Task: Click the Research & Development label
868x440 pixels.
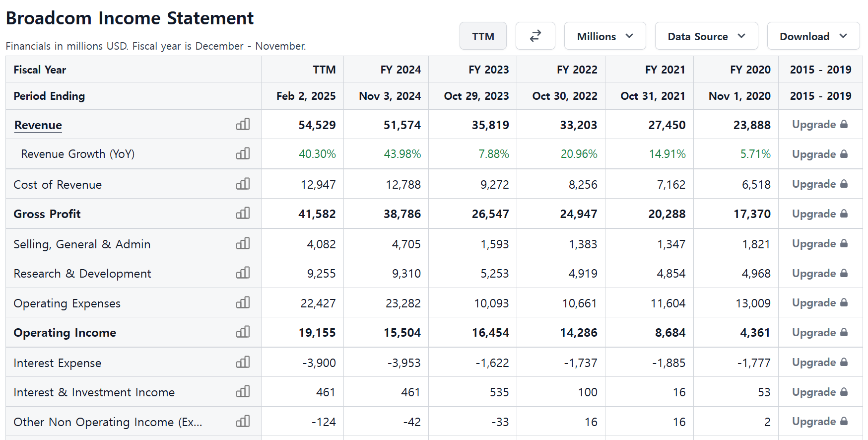Action: [x=82, y=274]
